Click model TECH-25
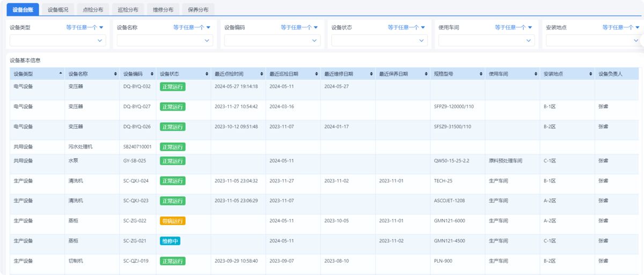The height and width of the screenshot is (275, 644). pos(443,181)
